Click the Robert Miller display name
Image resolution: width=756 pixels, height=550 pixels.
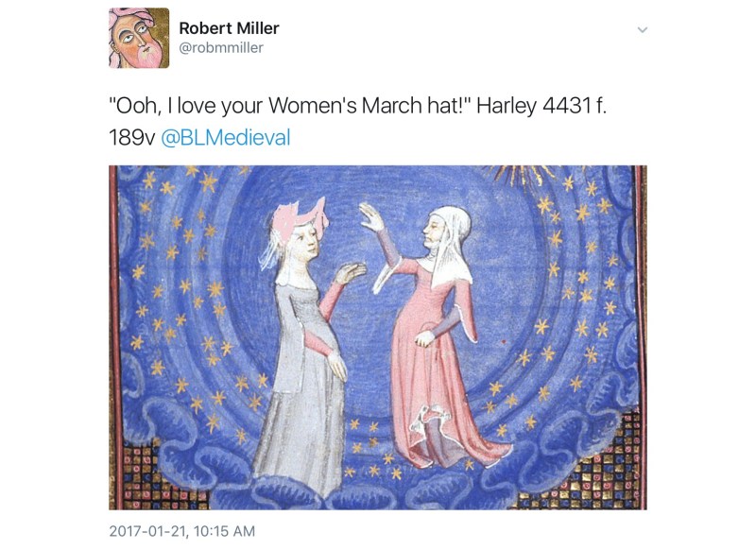[229, 28]
